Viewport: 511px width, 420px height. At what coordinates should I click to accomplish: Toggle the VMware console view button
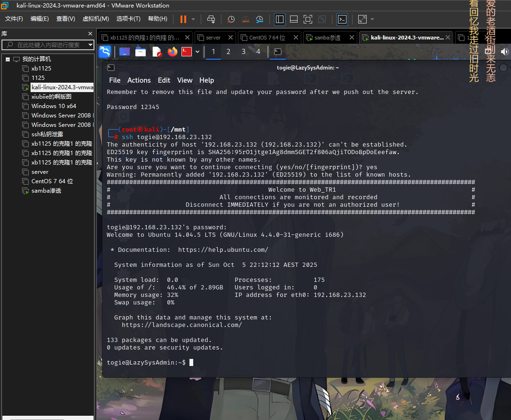[x=343, y=19]
